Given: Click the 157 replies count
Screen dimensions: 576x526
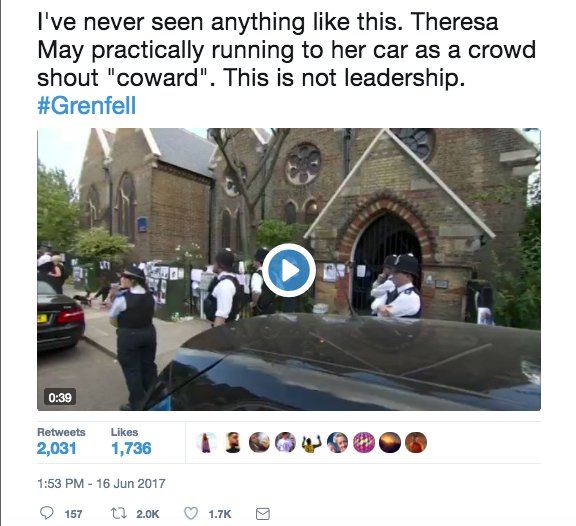Looking at the screenshot, I should click(x=73, y=514).
